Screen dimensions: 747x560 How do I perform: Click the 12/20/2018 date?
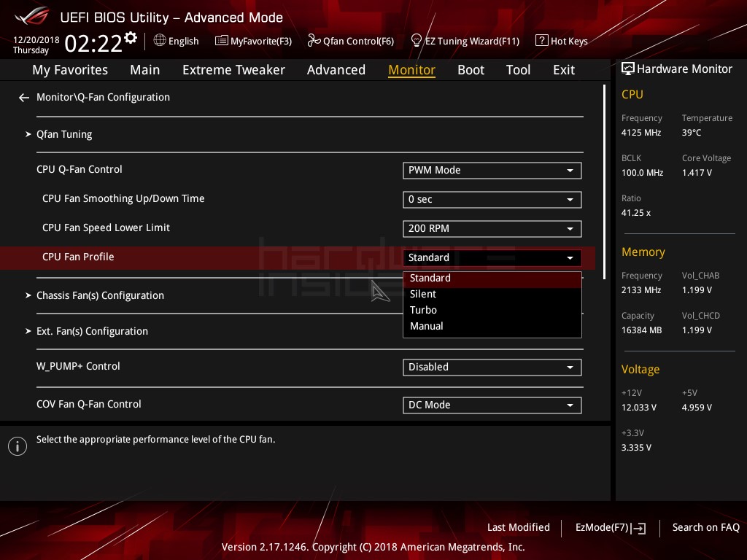pos(36,40)
